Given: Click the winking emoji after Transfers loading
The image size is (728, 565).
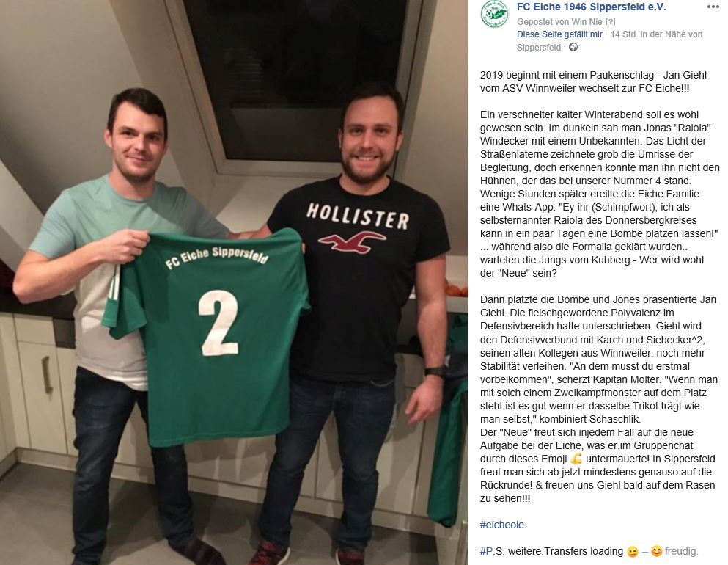Looking at the screenshot, I should click(x=633, y=552).
